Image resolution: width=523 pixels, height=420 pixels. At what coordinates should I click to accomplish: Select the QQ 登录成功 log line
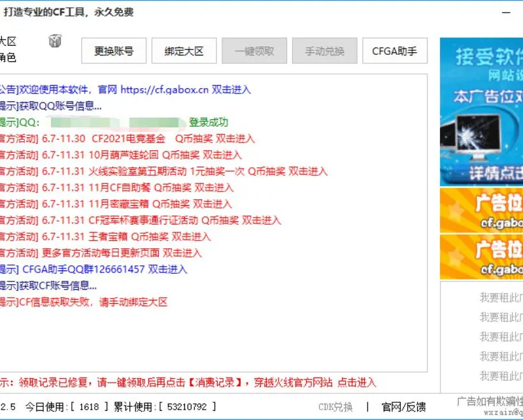pyautogui.click(x=114, y=122)
